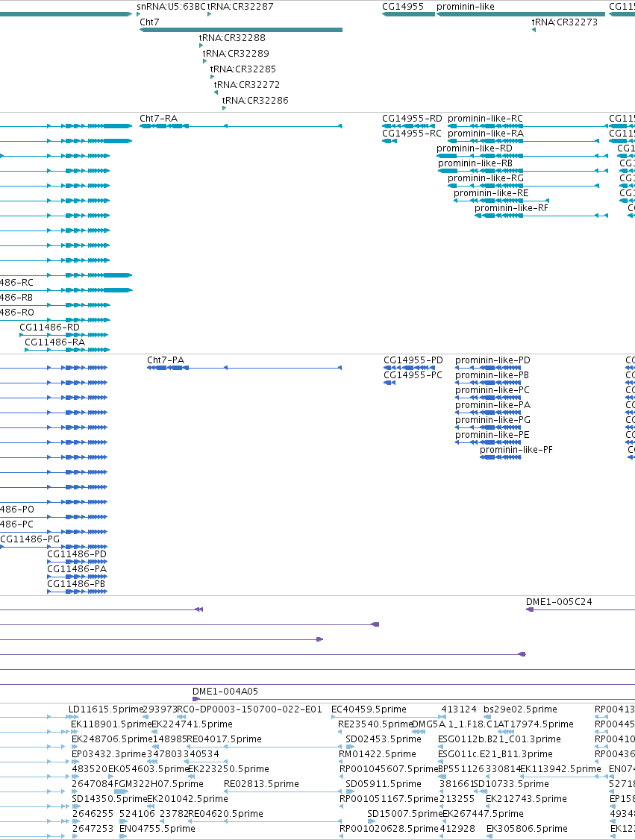The width and height of the screenshot is (635, 840).
Task: Click the SD02453.5prime EST label
Action: click(x=384, y=739)
